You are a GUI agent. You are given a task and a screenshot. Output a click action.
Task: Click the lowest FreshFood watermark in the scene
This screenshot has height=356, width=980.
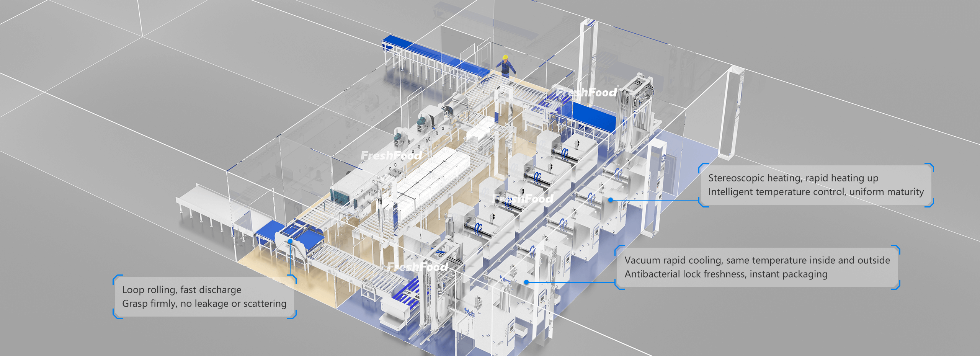pos(417,267)
